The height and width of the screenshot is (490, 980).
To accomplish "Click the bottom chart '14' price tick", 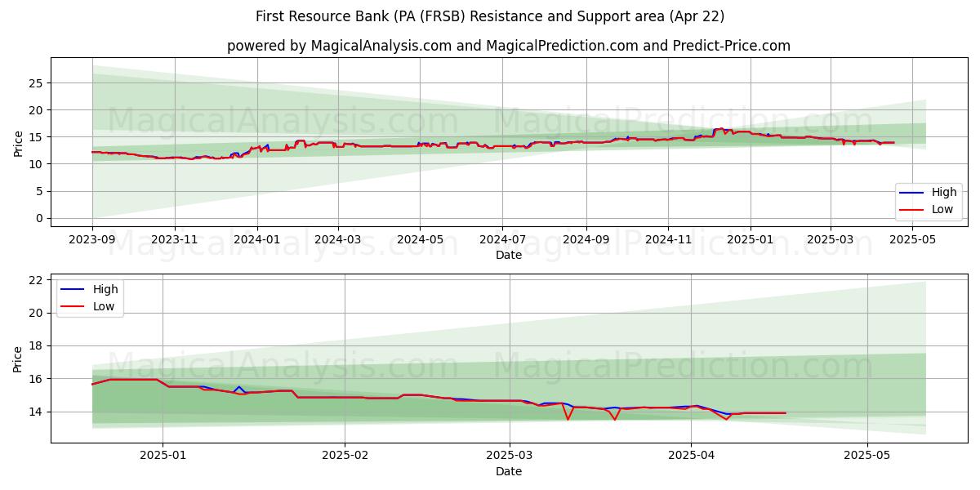I will [x=37, y=412].
